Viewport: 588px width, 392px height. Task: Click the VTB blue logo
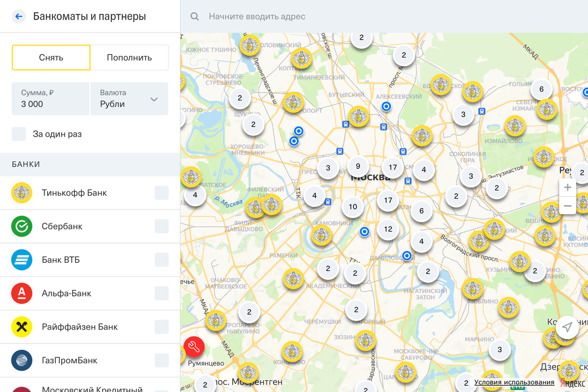tap(22, 260)
